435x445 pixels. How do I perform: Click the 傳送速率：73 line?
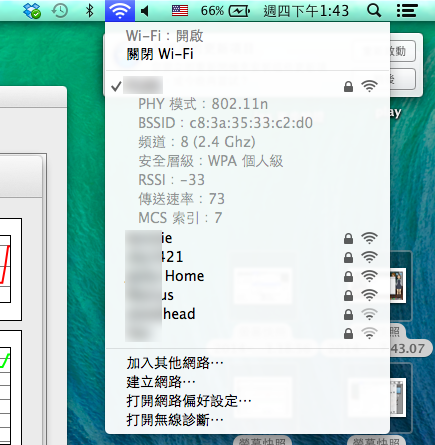[181, 199]
